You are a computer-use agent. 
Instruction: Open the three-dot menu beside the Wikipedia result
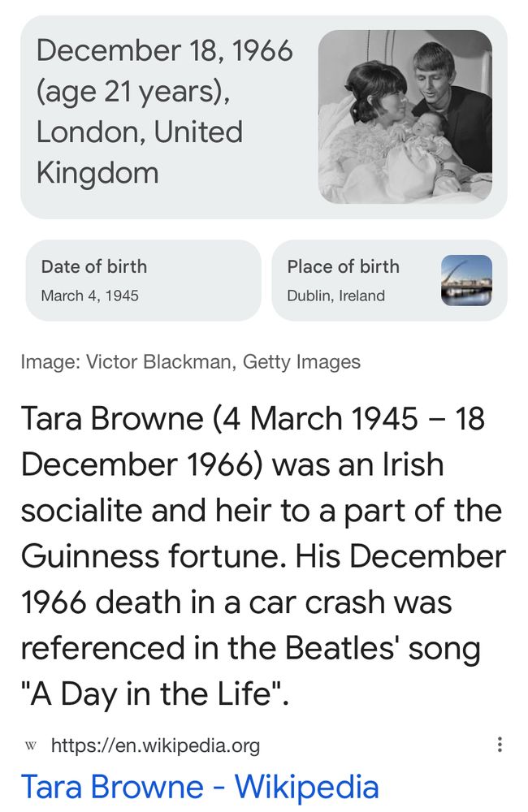(499, 745)
